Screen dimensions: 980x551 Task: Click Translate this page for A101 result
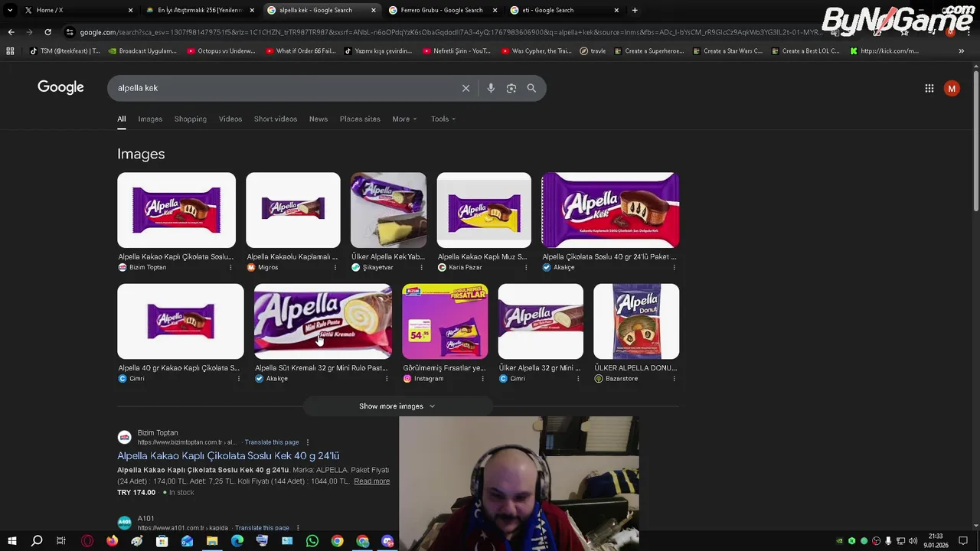(x=262, y=528)
